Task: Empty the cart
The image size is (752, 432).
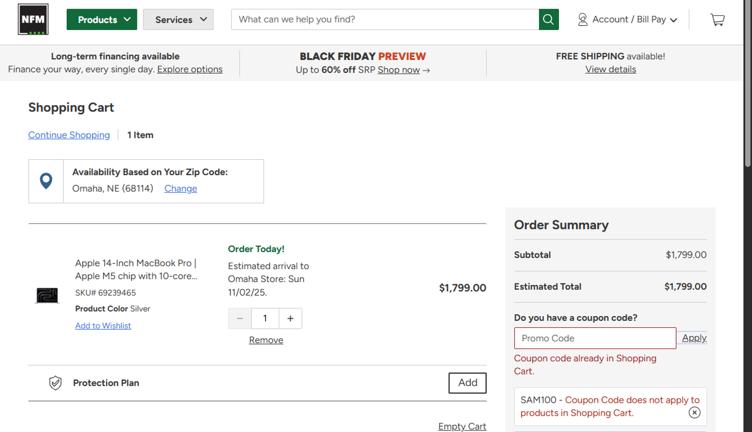Action: [x=462, y=426]
